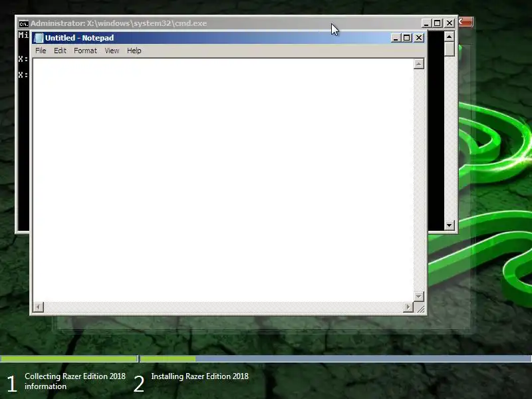The image size is (532, 399).
Task: Close the Untitled - Notepad window
Action: [x=419, y=38]
